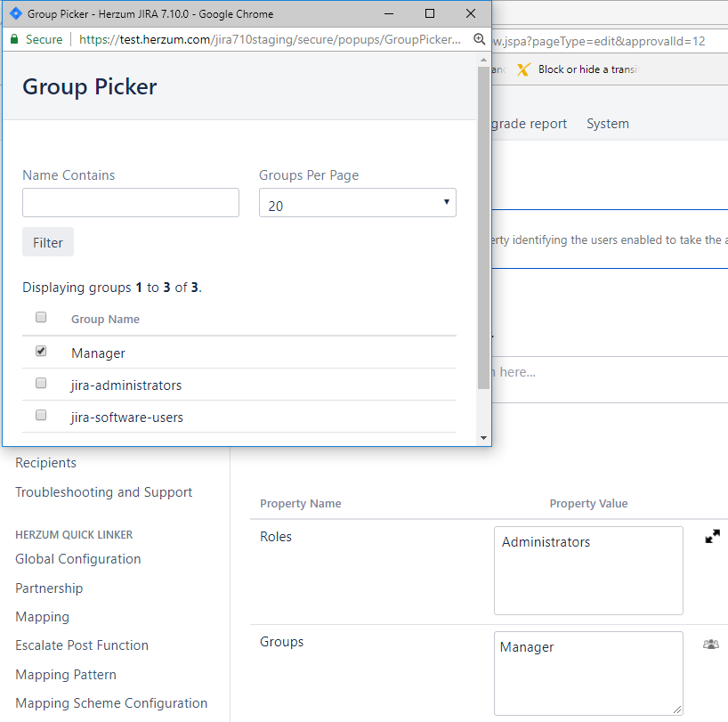The image size is (728, 722).
Task: Open Mapping Scheme Configuration link
Action: coord(111,703)
